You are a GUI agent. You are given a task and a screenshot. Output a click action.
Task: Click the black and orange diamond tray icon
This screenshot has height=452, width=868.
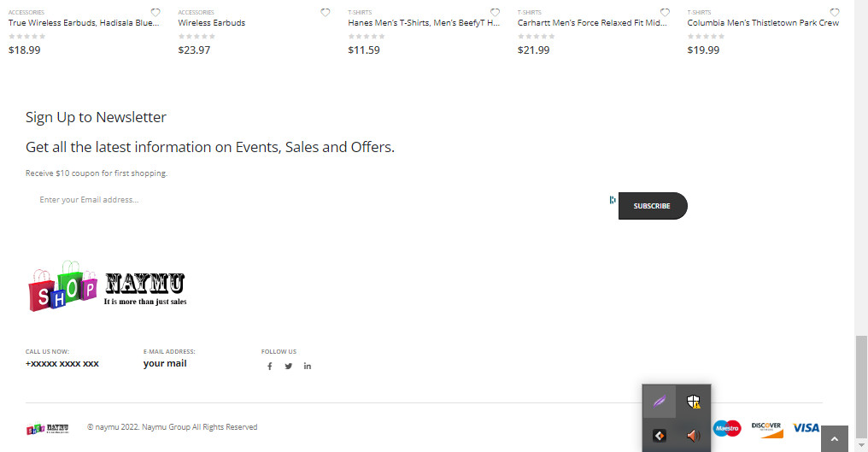pos(660,436)
